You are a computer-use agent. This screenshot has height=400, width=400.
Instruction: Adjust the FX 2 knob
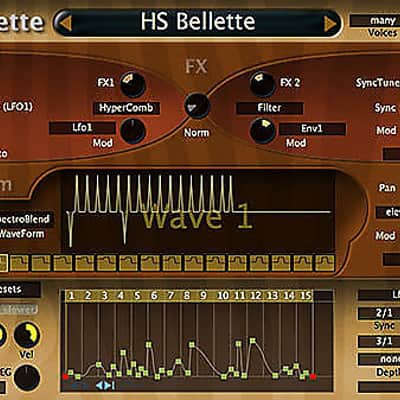[x=263, y=84]
